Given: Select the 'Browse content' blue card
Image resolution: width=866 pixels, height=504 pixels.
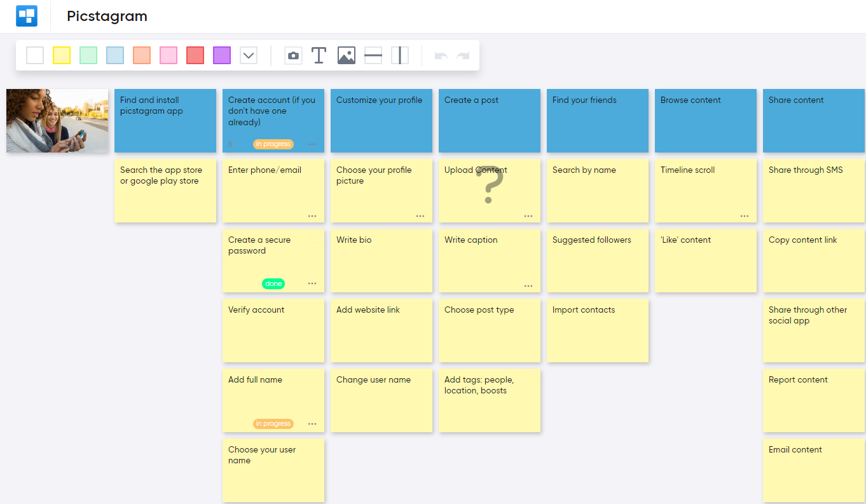Looking at the screenshot, I should (706, 121).
